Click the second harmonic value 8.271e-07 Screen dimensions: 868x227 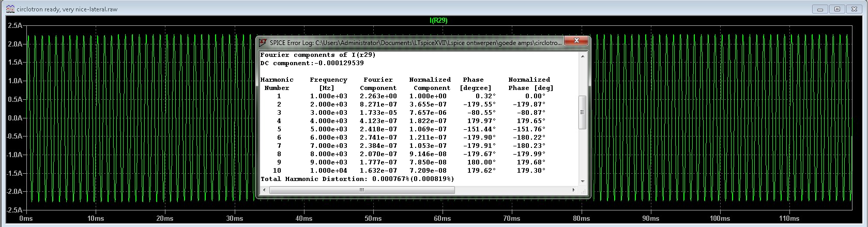(x=378, y=104)
